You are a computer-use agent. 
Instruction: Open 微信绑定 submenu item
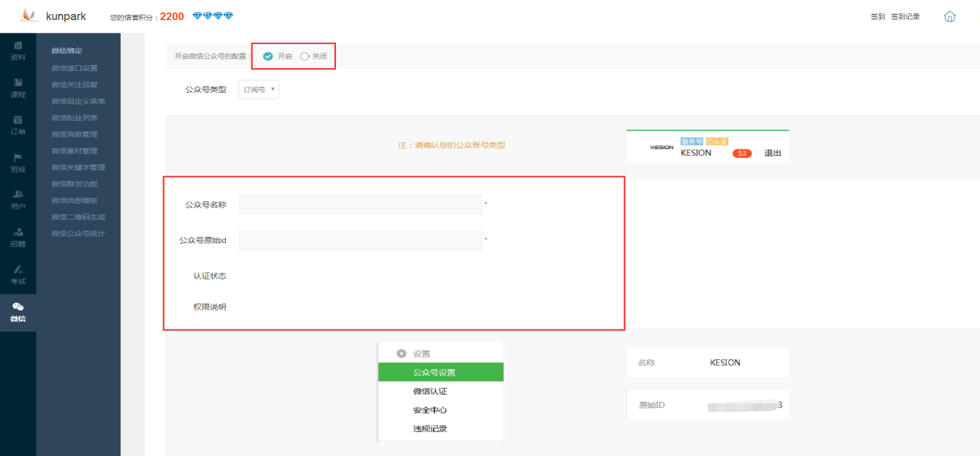point(67,51)
